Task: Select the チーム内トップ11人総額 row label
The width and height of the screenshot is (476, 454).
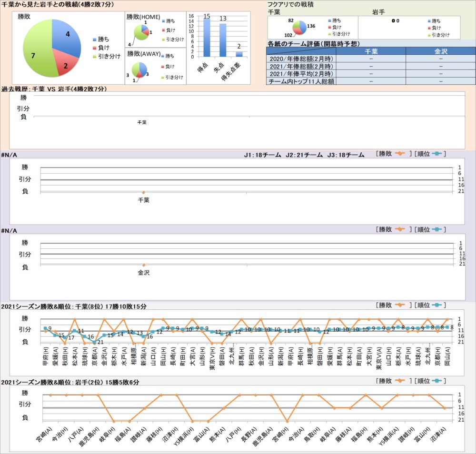Action: coord(301,81)
